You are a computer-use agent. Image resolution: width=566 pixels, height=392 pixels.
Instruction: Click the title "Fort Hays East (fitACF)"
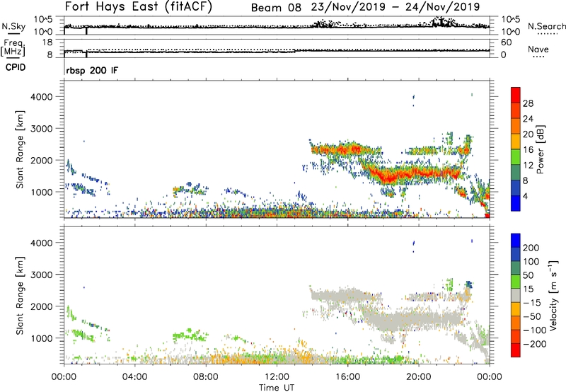[x=139, y=7]
